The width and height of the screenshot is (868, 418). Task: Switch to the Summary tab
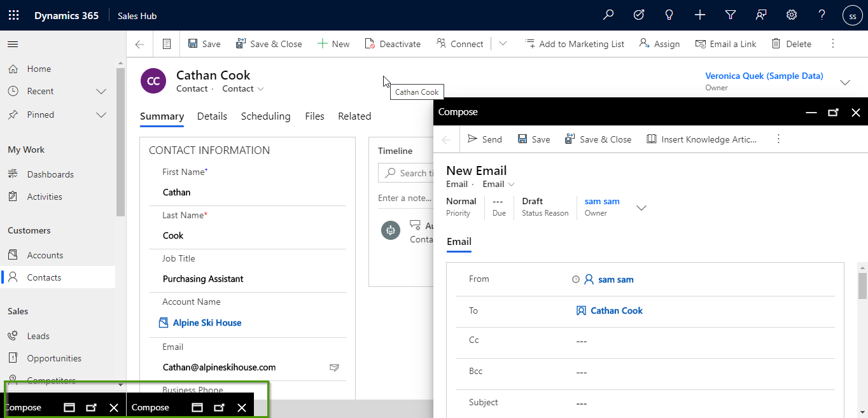tap(162, 116)
